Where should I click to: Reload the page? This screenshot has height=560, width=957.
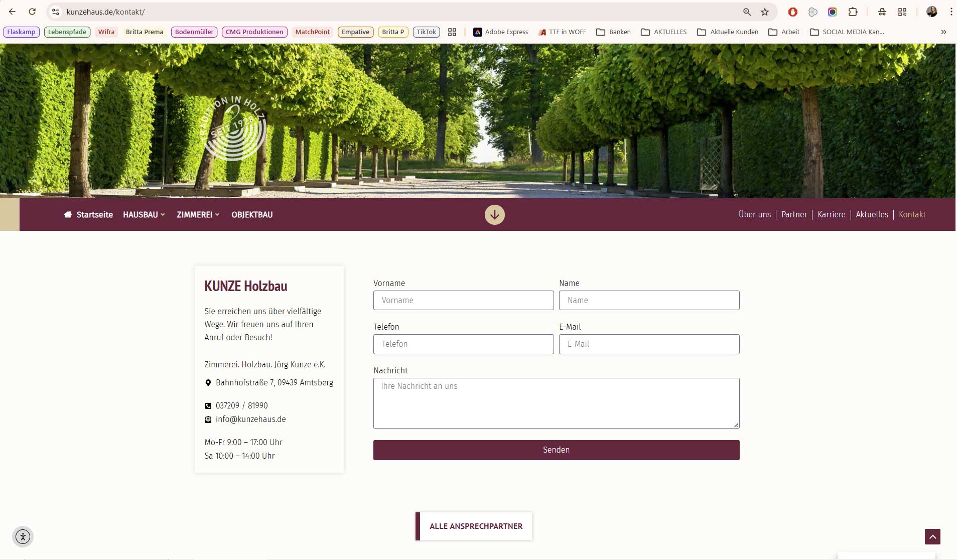pyautogui.click(x=32, y=12)
